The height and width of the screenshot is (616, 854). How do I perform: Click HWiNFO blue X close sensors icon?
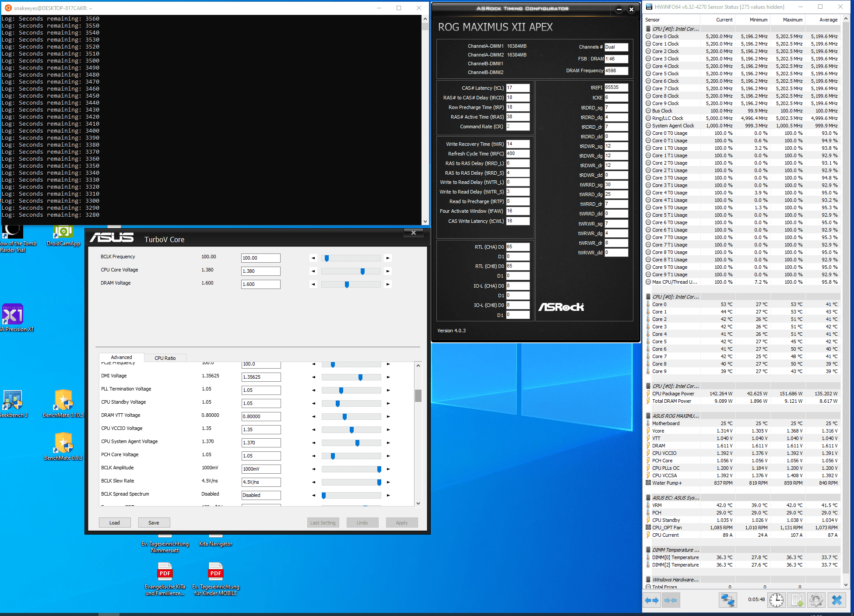pyautogui.click(x=836, y=600)
